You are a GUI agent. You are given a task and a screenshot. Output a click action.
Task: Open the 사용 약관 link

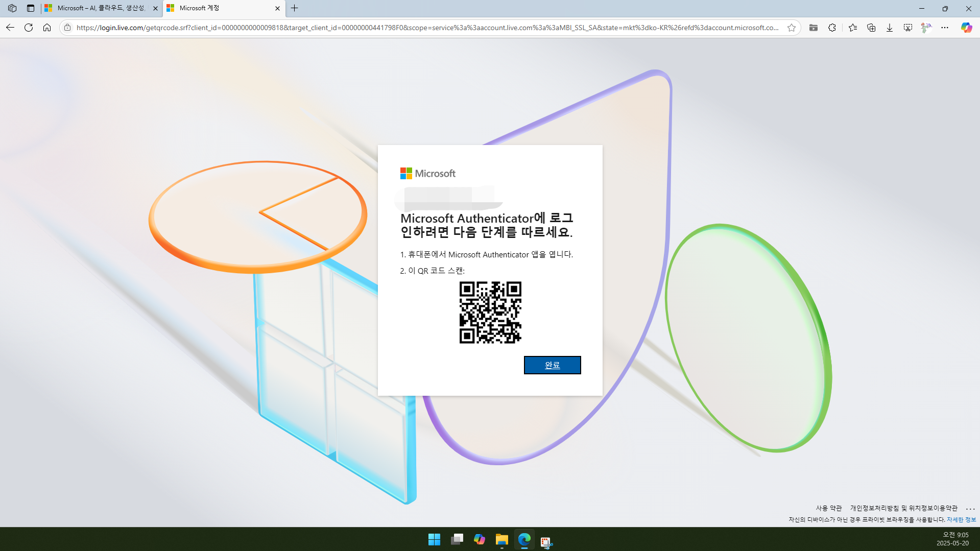click(828, 508)
